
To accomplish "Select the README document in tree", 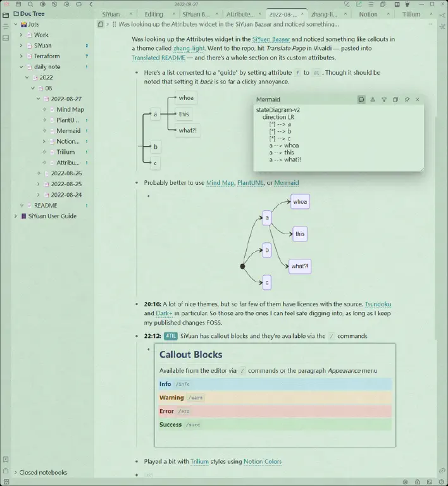I will pos(46,206).
